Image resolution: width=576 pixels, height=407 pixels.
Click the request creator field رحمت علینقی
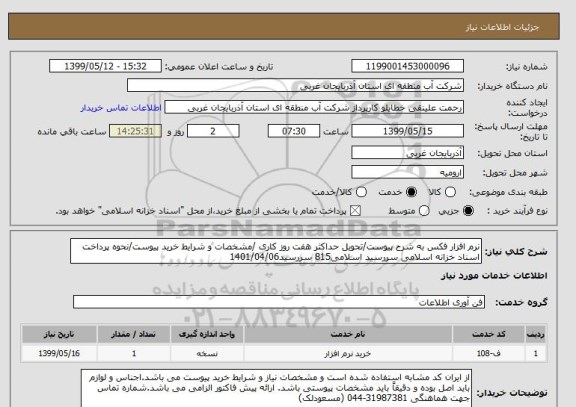point(314,108)
